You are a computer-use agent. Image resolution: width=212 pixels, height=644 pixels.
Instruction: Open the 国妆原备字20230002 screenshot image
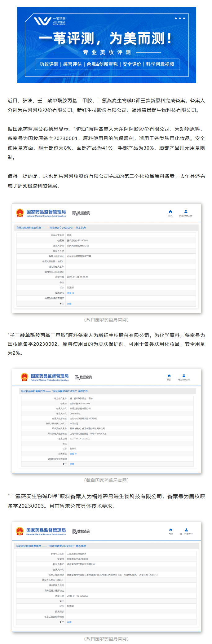106,421
